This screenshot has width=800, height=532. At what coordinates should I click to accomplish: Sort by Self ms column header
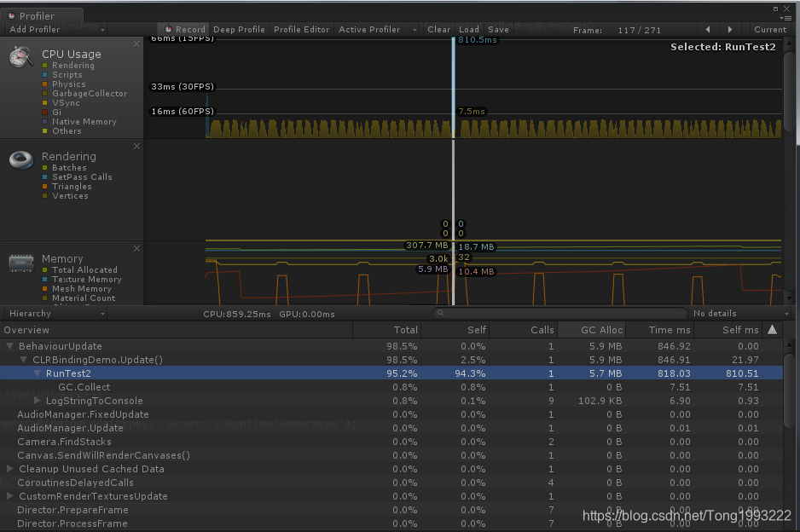click(x=729, y=330)
